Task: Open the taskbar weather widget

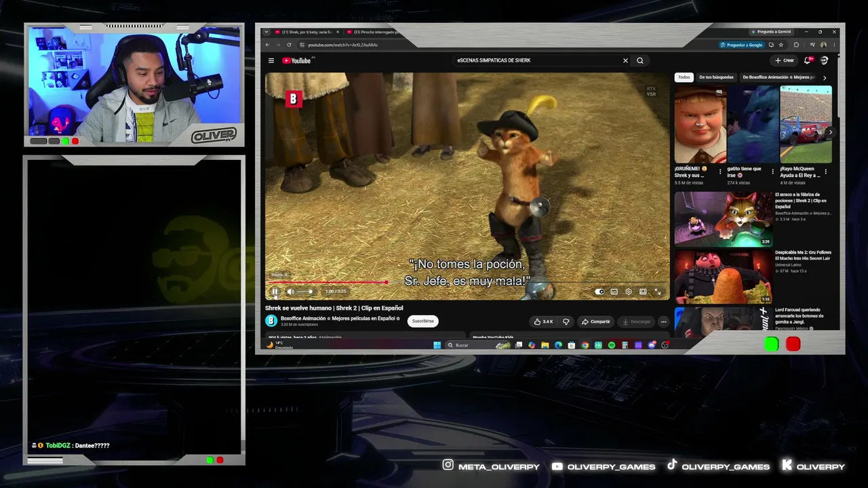Action: tap(279, 345)
